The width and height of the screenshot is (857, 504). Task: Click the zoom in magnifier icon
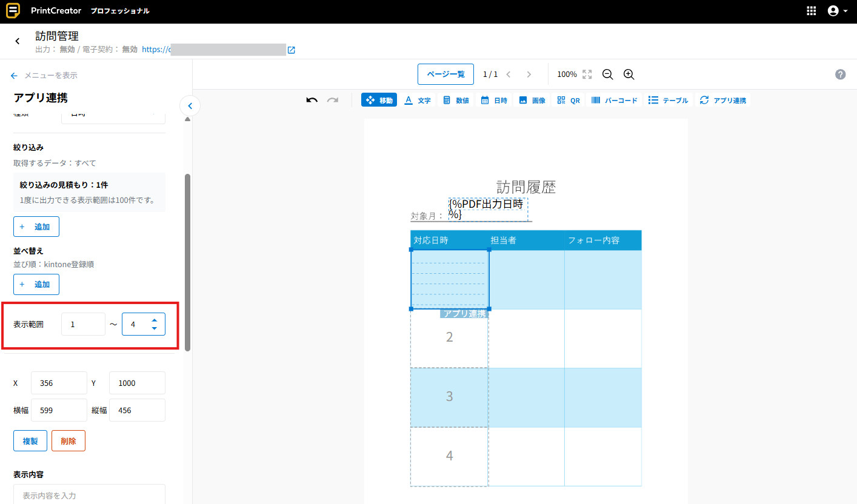click(x=629, y=74)
